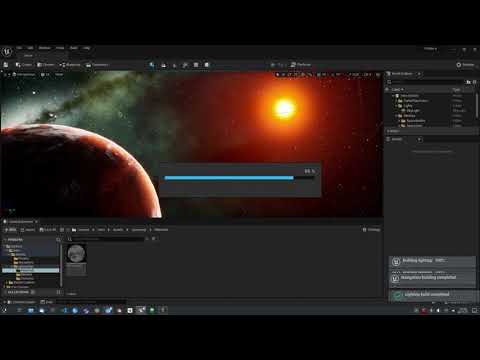Close the Content Browser tab
Viewport: 480px width, 360px height.
click(36, 221)
